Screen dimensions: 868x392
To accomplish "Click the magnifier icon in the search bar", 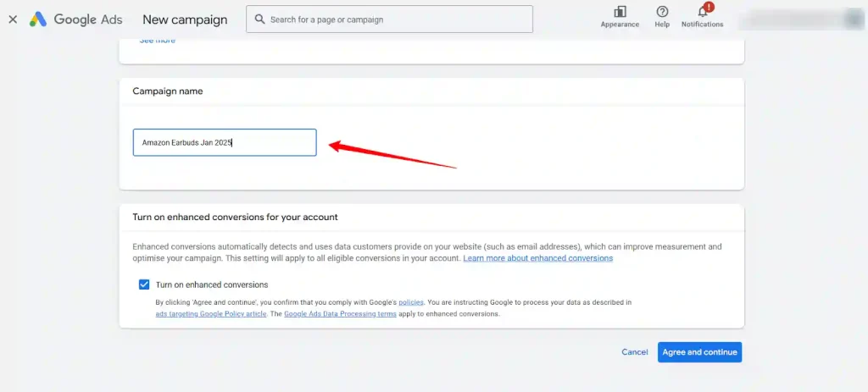I will (x=259, y=19).
